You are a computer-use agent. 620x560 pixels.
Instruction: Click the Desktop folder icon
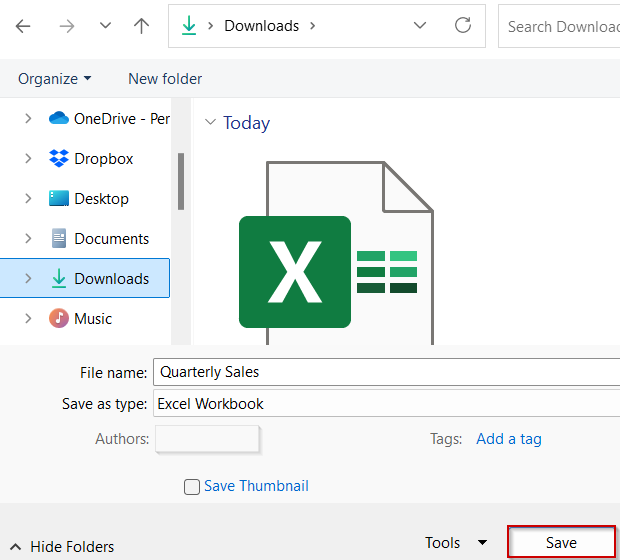pyautogui.click(x=59, y=198)
